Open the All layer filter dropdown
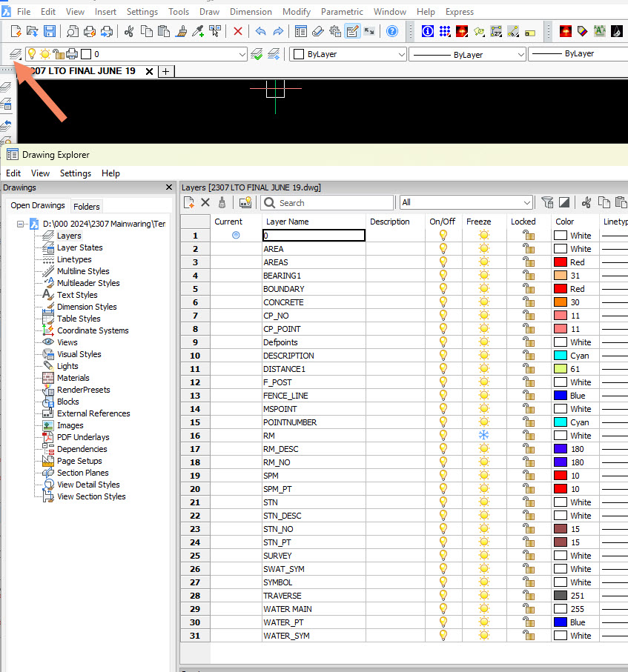This screenshot has width=628, height=672. click(466, 202)
